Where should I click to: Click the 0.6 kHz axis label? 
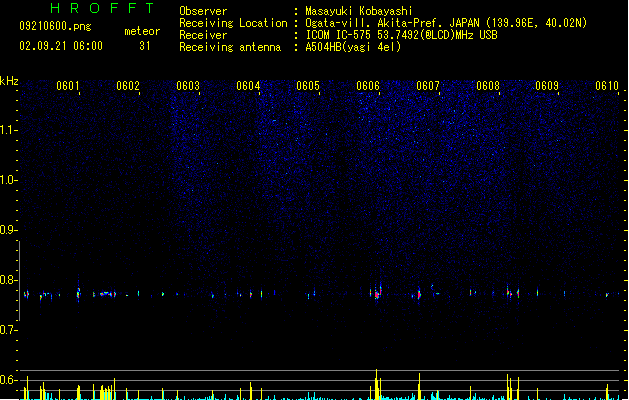click(8, 380)
